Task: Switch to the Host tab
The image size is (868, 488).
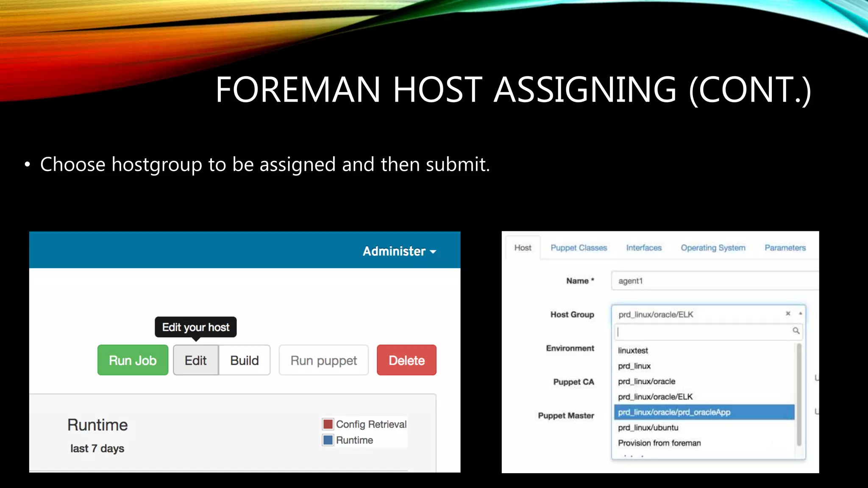Action: (523, 248)
